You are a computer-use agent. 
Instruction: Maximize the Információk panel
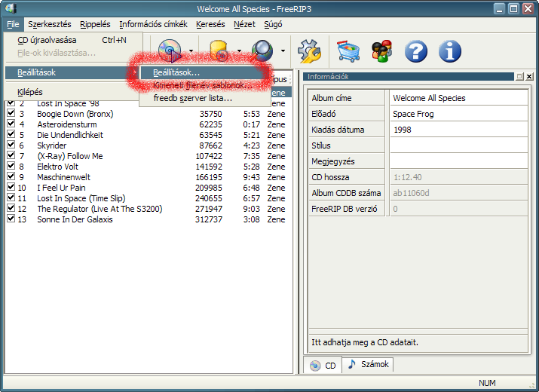pos(519,76)
